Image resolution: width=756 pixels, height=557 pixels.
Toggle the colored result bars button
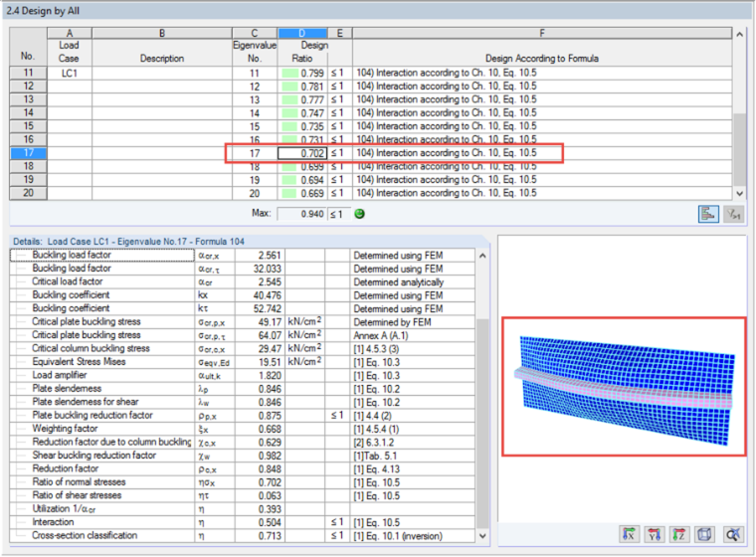coord(708,214)
